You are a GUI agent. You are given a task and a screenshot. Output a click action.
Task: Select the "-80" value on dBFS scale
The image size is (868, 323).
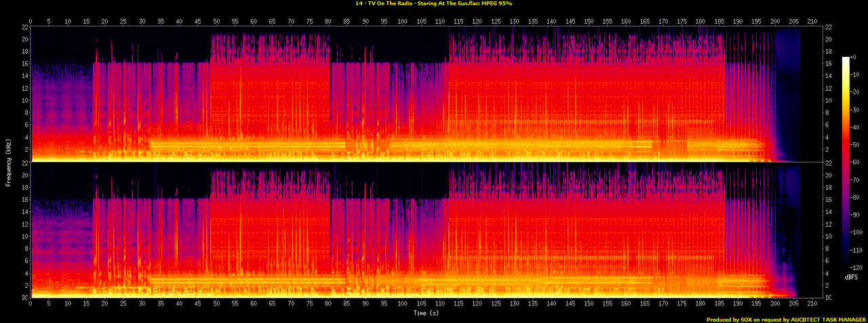tap(855, 198)
